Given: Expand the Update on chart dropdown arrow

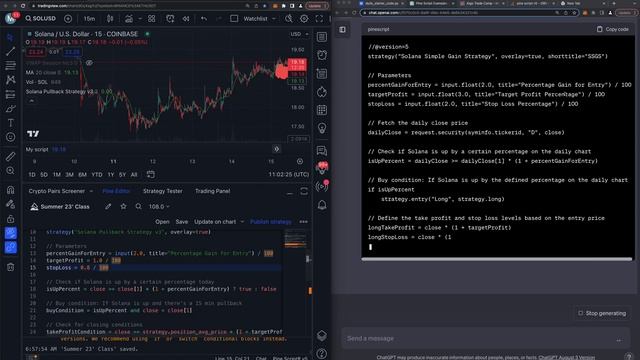Looking at the screenshot, I should tap(242, 222).
